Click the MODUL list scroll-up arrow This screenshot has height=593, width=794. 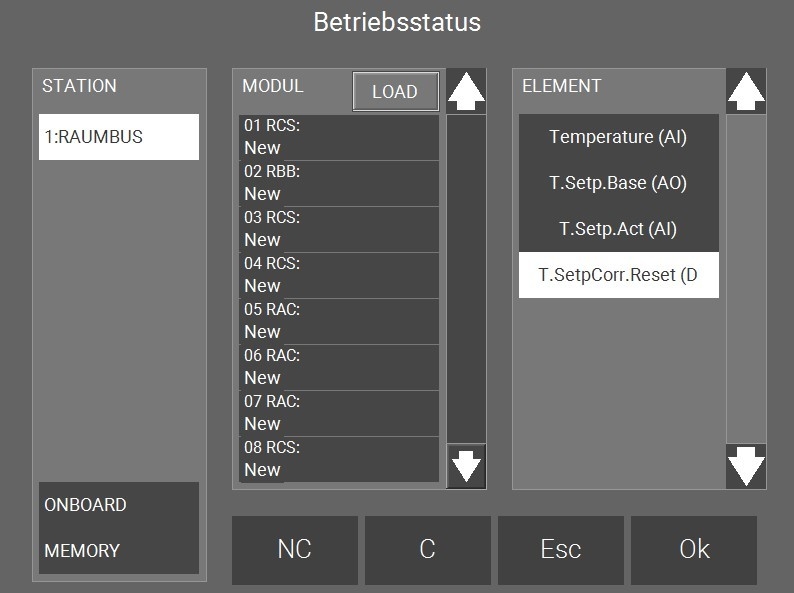pyautogui.click(x=466, y=92)
